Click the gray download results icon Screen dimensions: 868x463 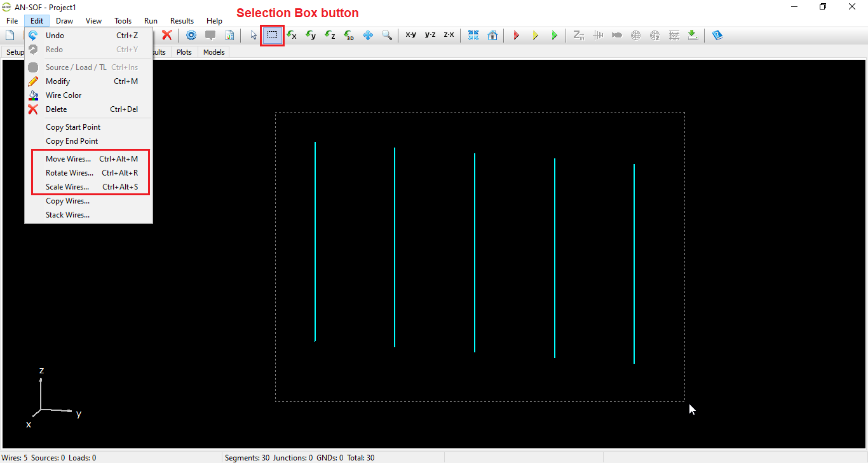pyautogui.click(x=693, y=35)
